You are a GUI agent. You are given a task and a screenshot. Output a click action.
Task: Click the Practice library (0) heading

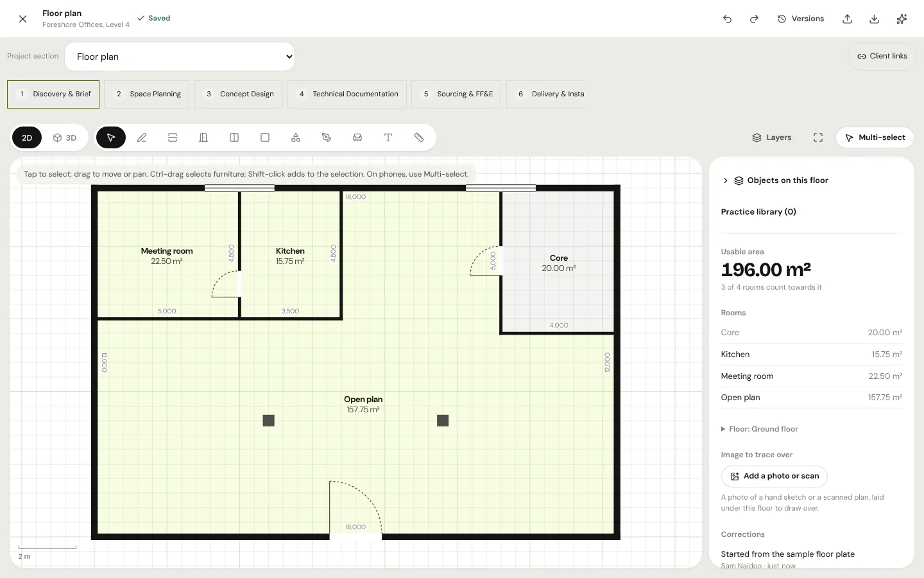point(758,212)
